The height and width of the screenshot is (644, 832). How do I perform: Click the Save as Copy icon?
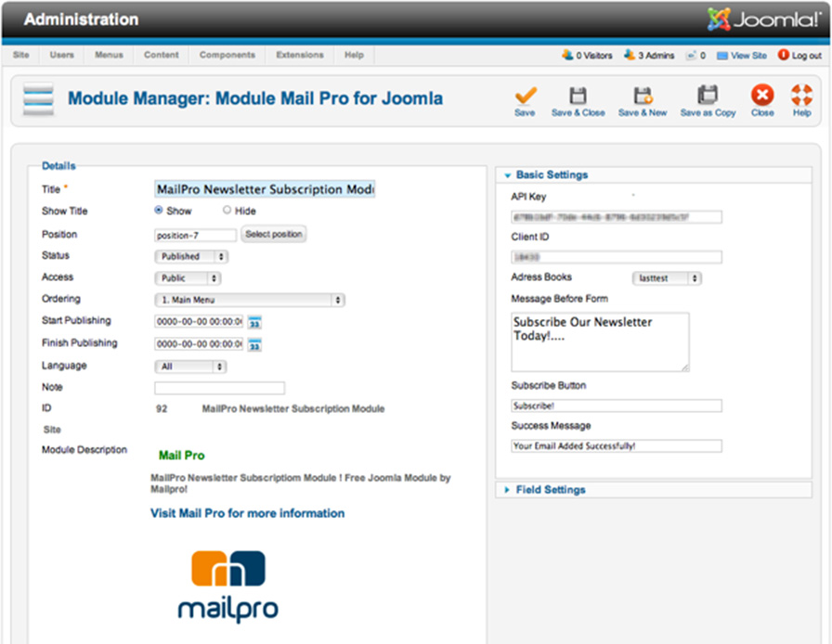tap(708, 95)
